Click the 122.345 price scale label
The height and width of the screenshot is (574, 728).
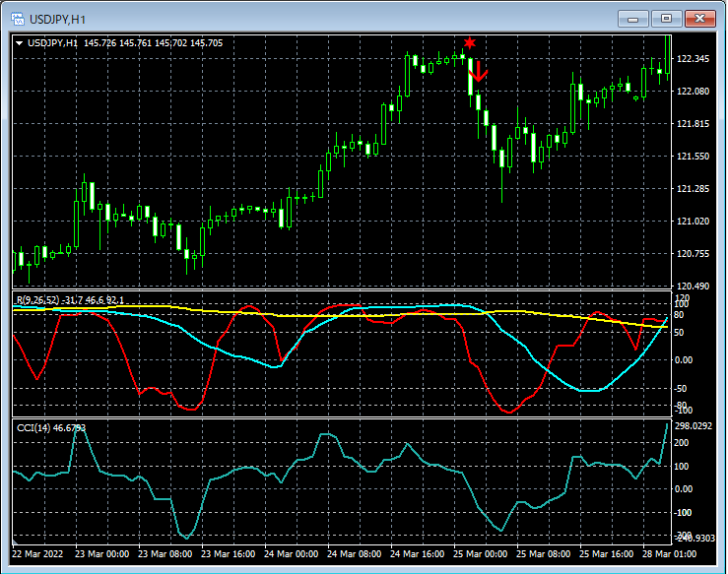693,58
